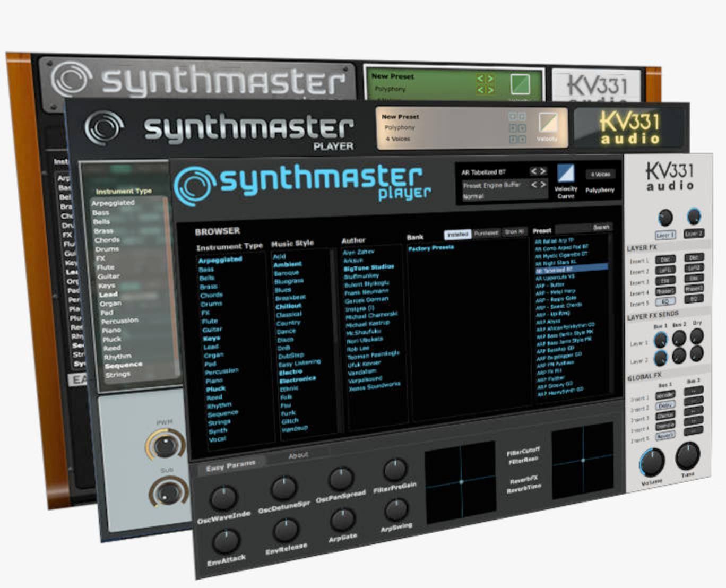
Task: Toggle Layer 1 Insert 1 Dist effect
Action: point(665,260)
